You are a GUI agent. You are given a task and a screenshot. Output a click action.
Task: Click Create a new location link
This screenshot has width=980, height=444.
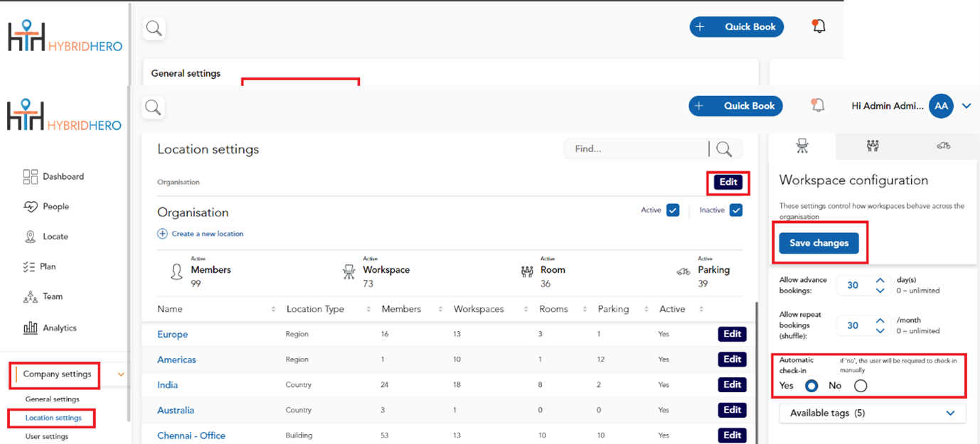pyautogui.click(x=208, y=234)
